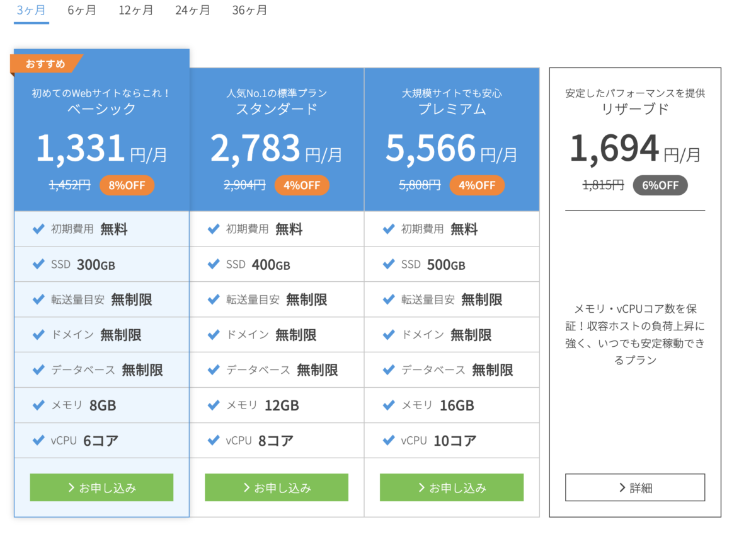Click checkmark next to ベーシック 初期費用 無料
This screenshot has height=534, width=756.
tap(38, 229)
